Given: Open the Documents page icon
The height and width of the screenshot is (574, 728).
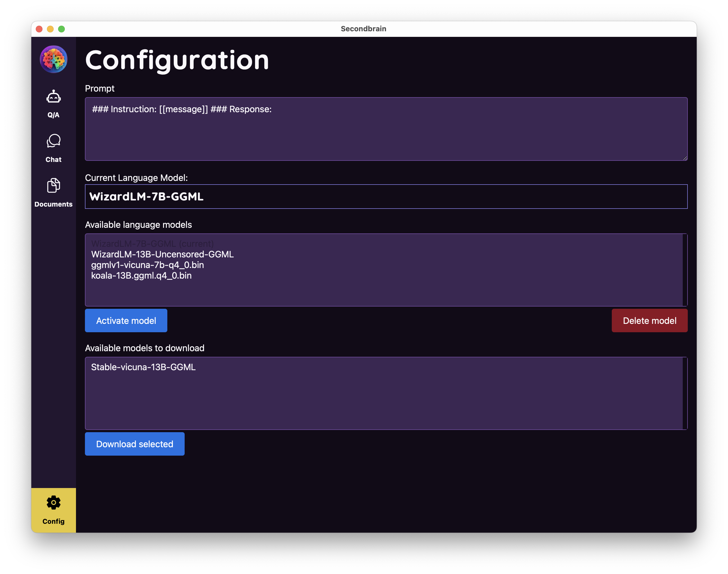Looking at the screenshot, I should coord(53,185).
